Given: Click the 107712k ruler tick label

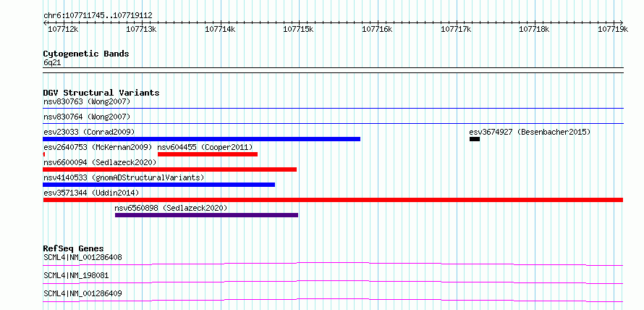Looking at the screenshot, I should (63, 29).
